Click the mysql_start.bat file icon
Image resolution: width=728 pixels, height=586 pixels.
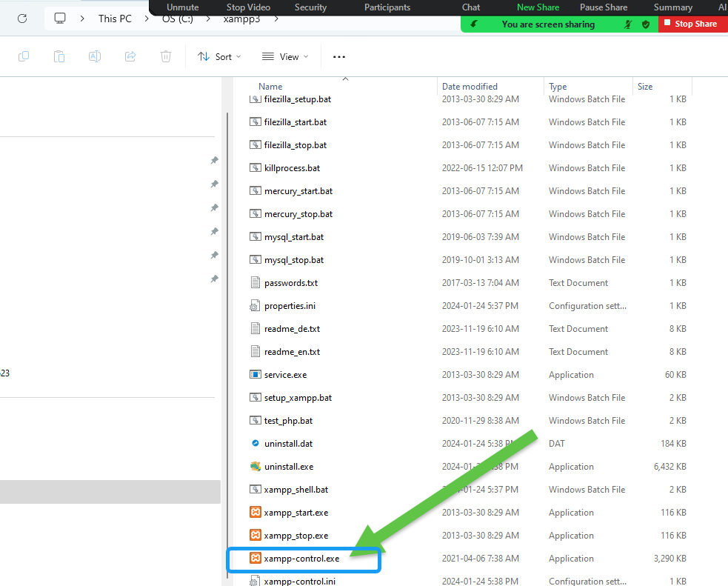tap(255, 236)
